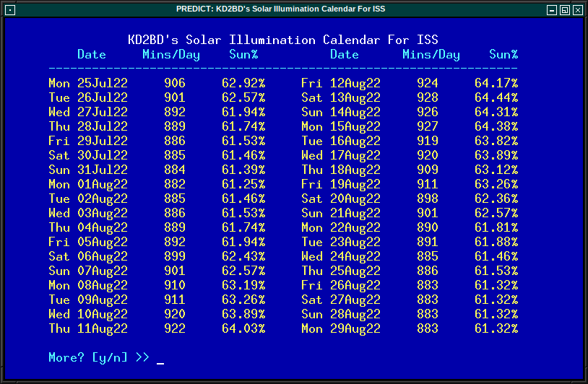Select the 'Mon 15Aug22' date entry
The image size is (588, 384).
[x=341, y=126]
